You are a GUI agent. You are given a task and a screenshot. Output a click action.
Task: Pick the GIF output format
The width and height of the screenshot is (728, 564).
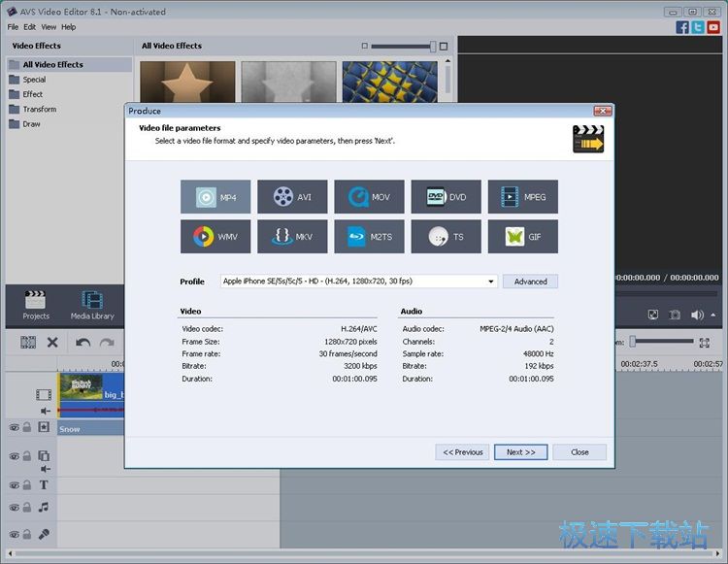523,237
